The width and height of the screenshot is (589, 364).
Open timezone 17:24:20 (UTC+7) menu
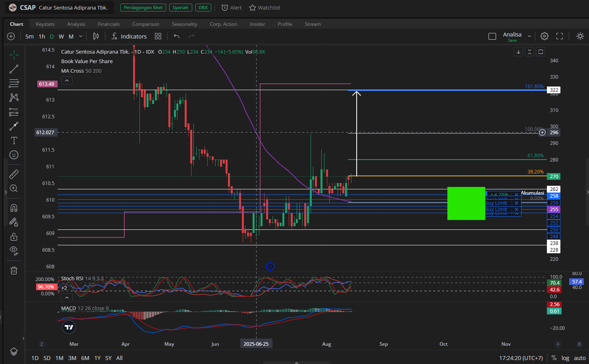pyautogui.click(x=521, y=358)
